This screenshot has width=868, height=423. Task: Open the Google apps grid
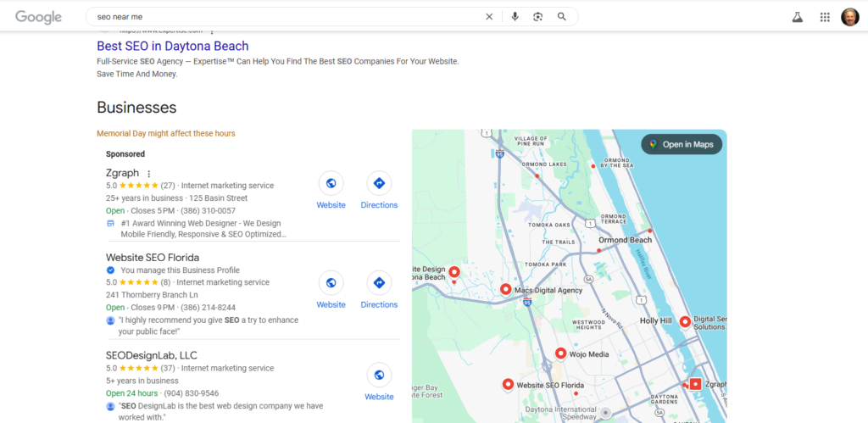(x=825, y=17)
